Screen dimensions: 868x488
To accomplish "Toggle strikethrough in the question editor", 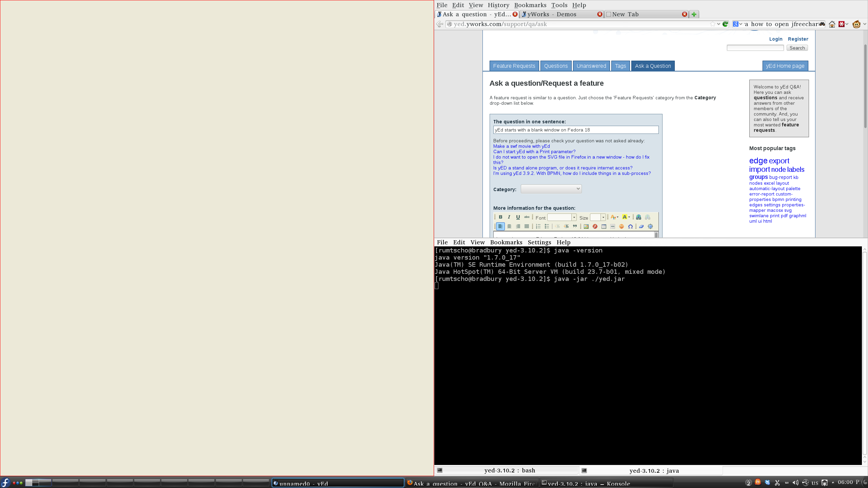I will pyautogui.click(x=527, y=217).
